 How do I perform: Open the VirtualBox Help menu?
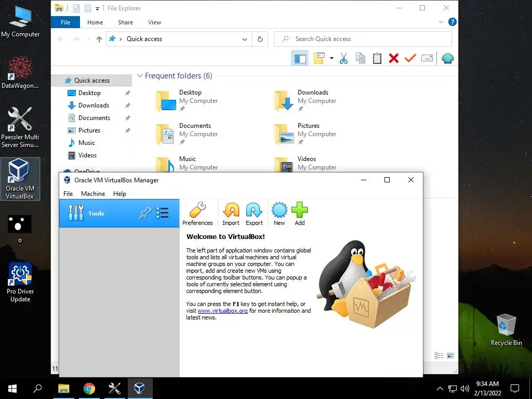pos(120,193)
